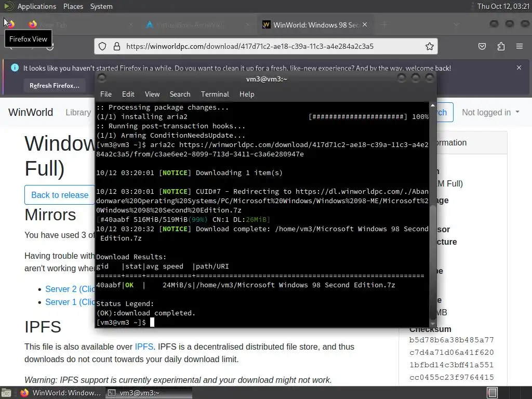Open the Terminal menu in terminal window
Screen dimensions: 532x399
(x=215, y=94)
